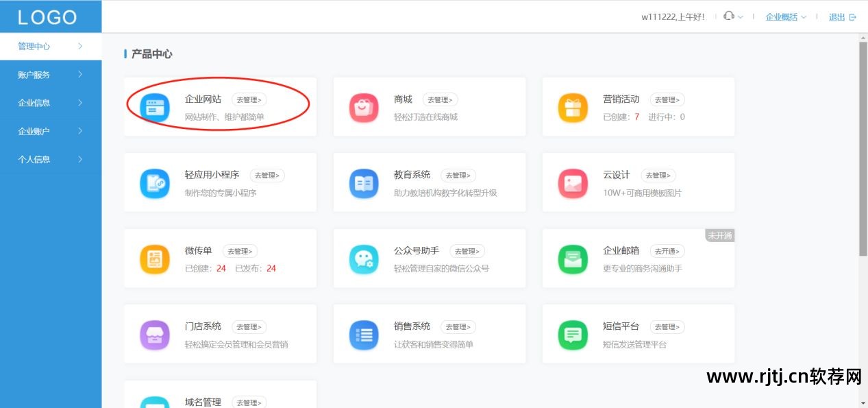Image resolution: width=868 pixels, height=408 pixels.
Task: Select 管理中心 in sidebar
Action: click(x=51, y=46)
